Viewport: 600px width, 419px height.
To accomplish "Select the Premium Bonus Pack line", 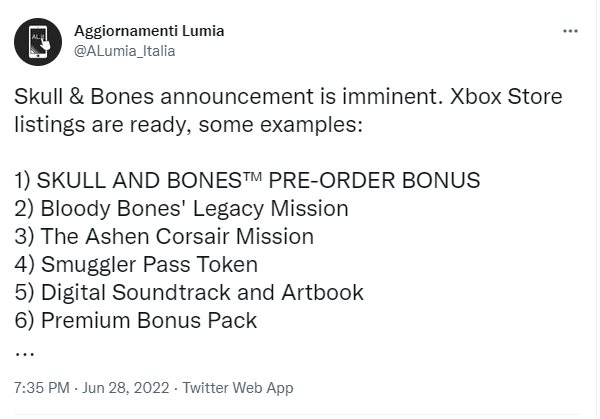I will [x=136, y=321].
